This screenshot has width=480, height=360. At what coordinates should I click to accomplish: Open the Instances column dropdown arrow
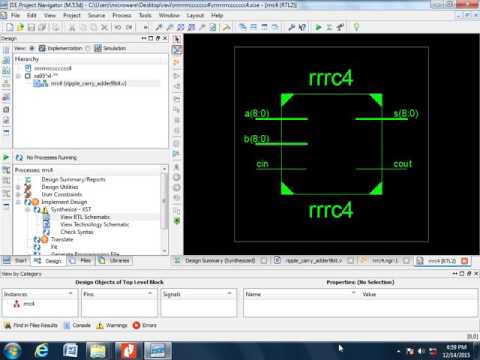pos(70,293)
